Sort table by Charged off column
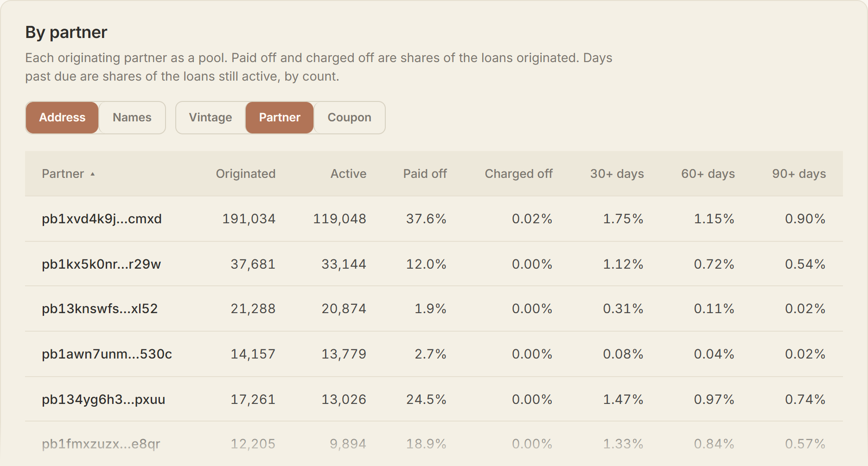This screenshot has width=868, height=466. (x=519, y=174)
